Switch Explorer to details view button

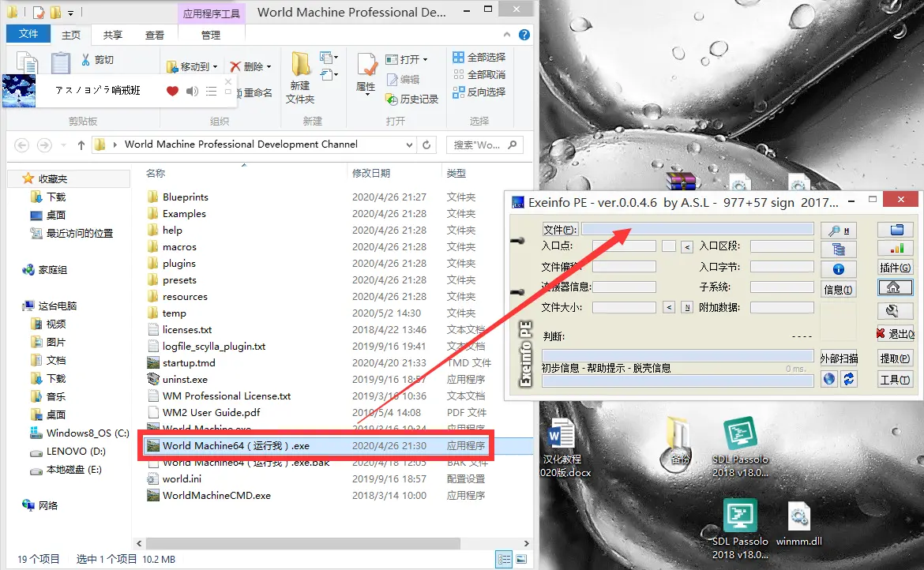pyautogui.click(x=505, y=559)
